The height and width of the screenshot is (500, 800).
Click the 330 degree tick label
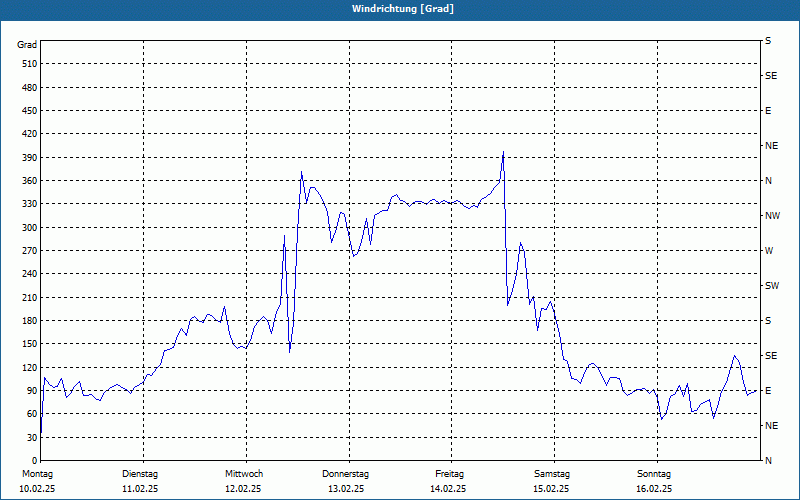pyautogui.click(x=30, y=204)
